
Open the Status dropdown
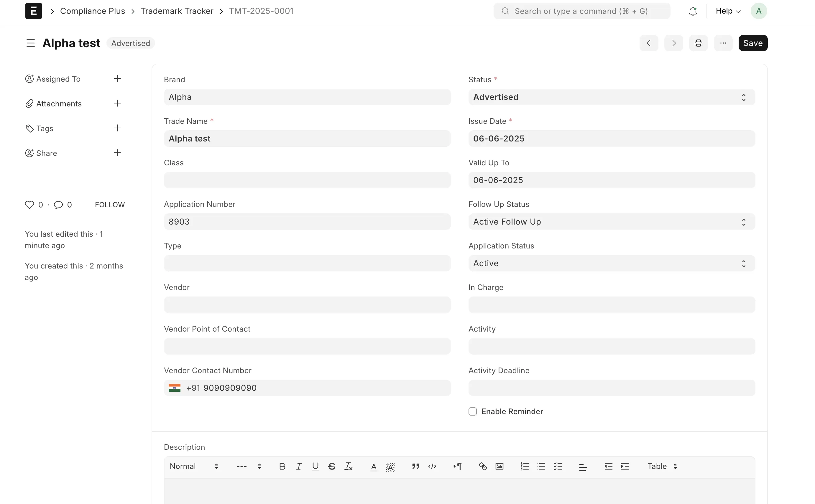612,97
